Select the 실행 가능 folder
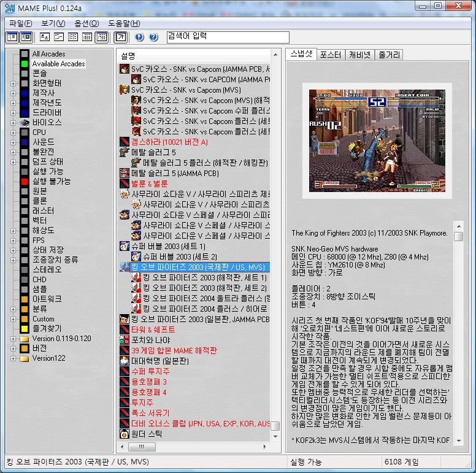476x473 pixels. click(48, 172)
